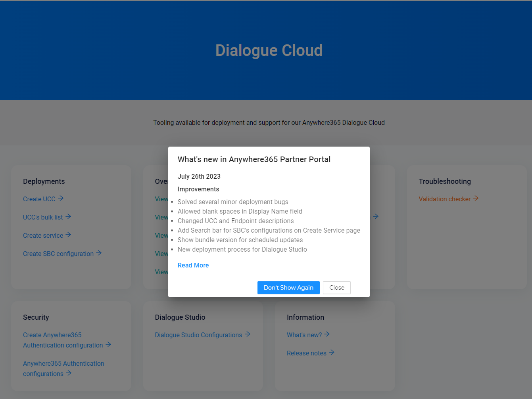
Task: Click the Improvements subheading in dialog
Action: [x=198, y=189]
